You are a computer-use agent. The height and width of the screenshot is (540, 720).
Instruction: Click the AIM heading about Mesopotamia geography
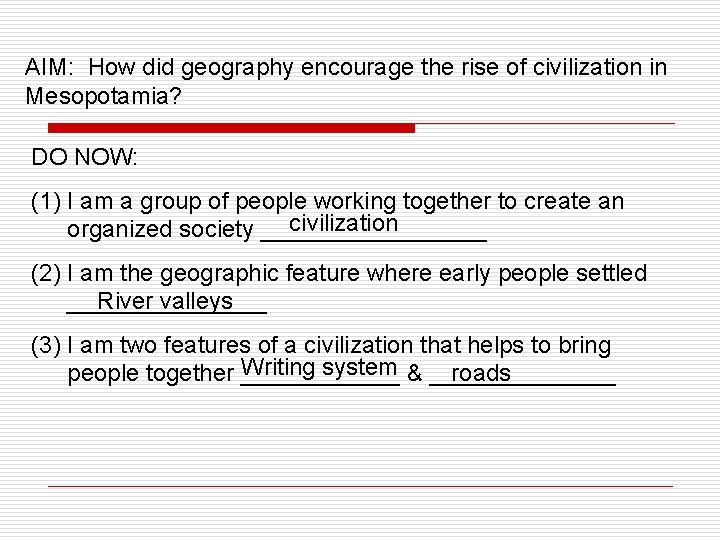346,82
